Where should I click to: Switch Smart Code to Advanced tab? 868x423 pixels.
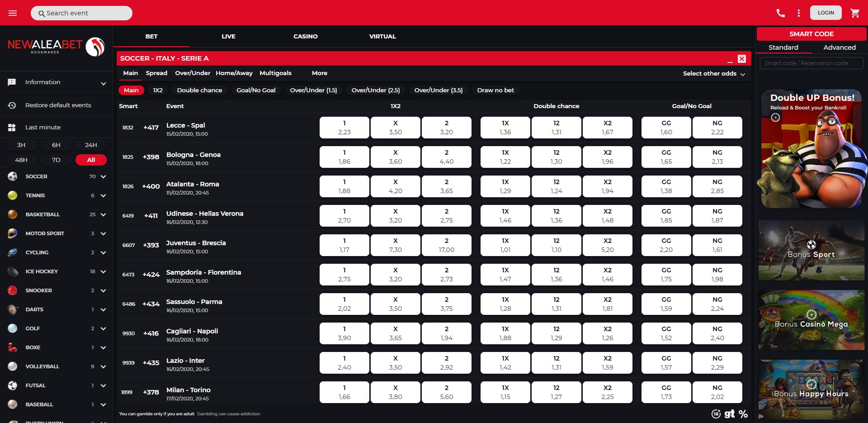[x=840, y=48]
